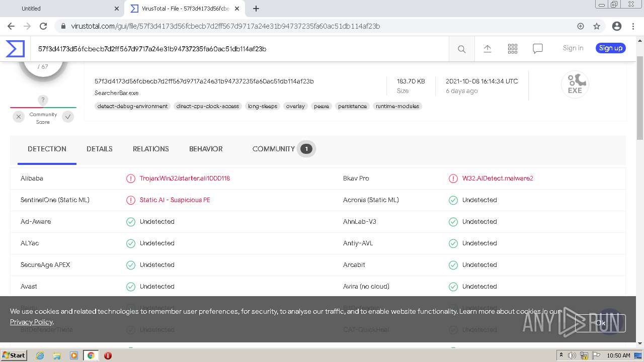Image resolution: width=644 pixels, height=362 pixels.
Task: Open the DETAILS tab
Action: (100, 149)
